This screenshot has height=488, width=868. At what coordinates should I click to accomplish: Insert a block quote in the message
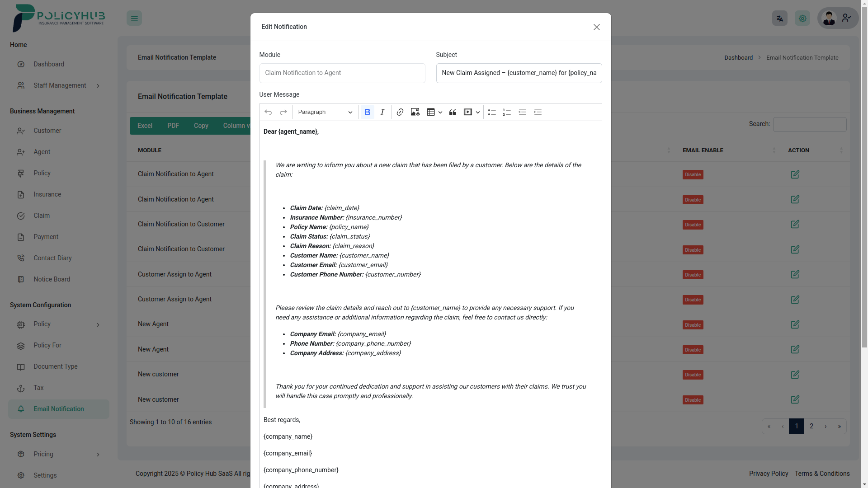[453, 112]
